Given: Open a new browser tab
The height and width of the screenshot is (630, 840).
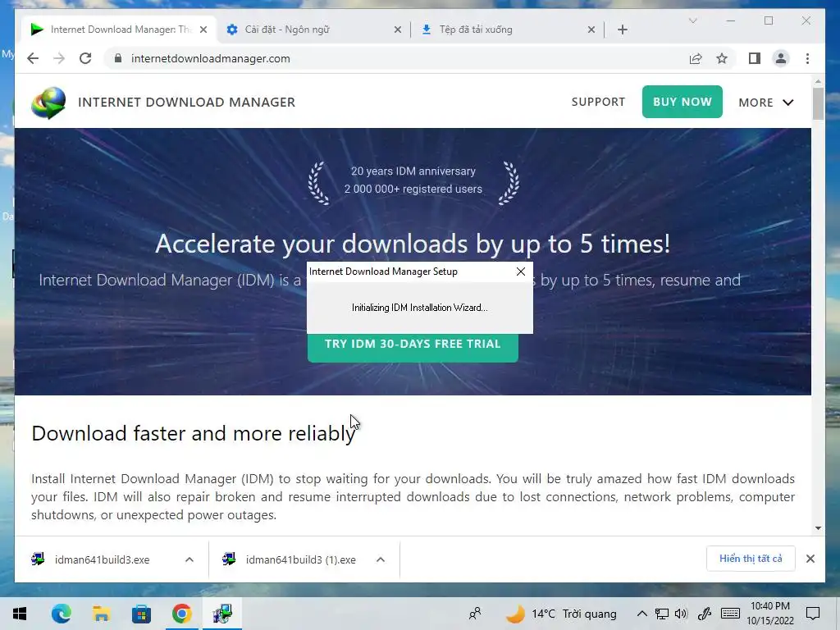Looking at the screenshot, I should tap(622, 30).
